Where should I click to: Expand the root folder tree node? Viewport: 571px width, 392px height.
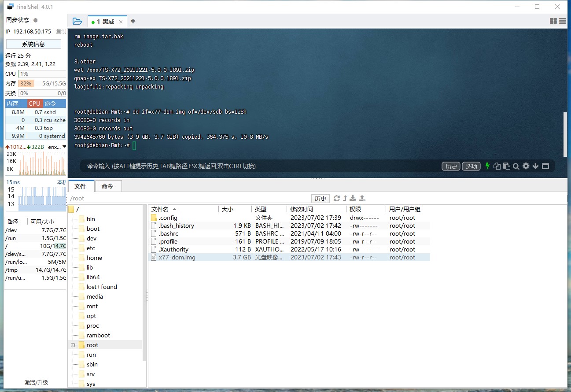tap(73, 345)
